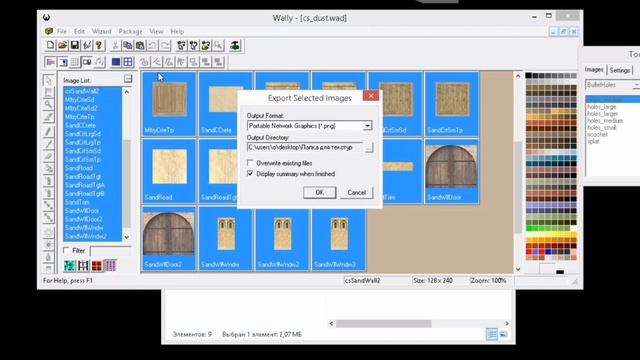Pick the black swatch at palette top-left

click(x=529, y=76)
